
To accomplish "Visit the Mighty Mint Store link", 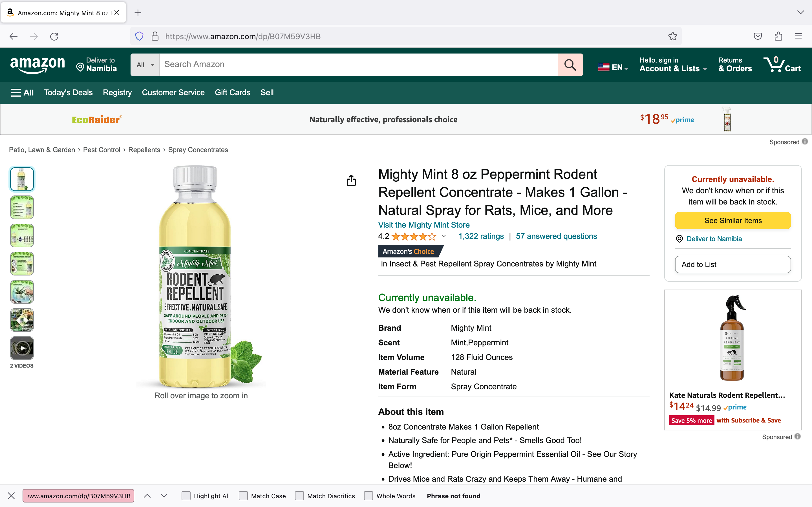I will [x=424, y=225].
